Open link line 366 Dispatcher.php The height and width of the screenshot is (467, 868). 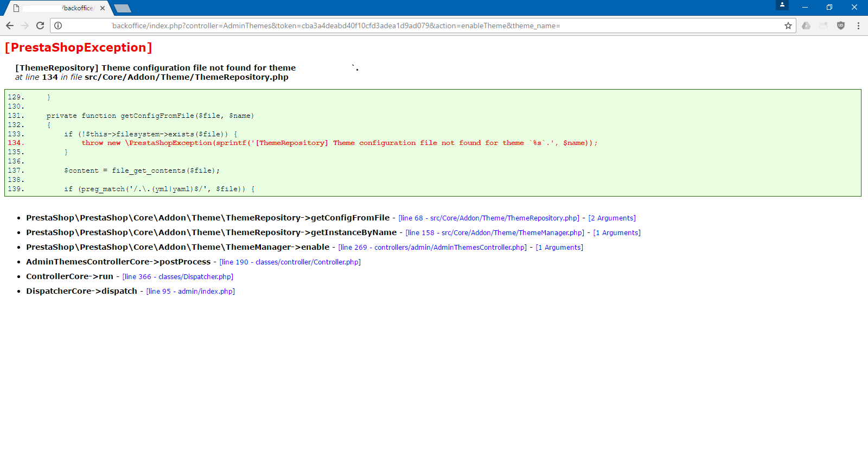tap(178, 277)
